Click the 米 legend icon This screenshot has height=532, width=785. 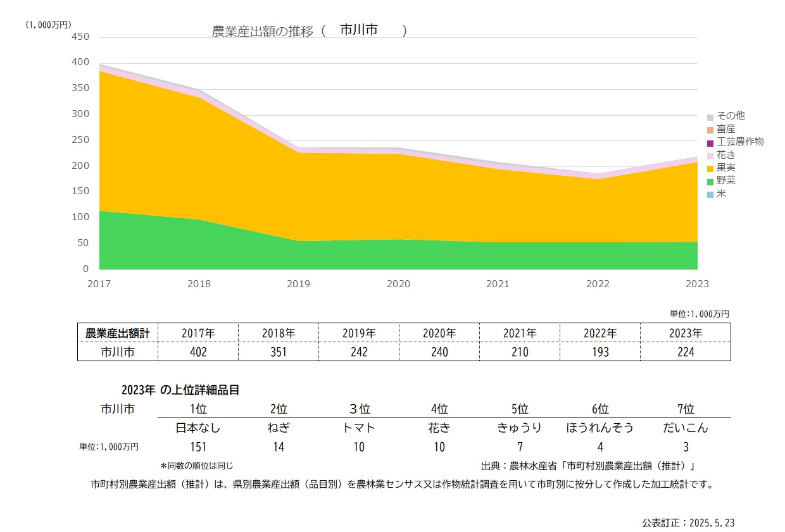point(712,195)
